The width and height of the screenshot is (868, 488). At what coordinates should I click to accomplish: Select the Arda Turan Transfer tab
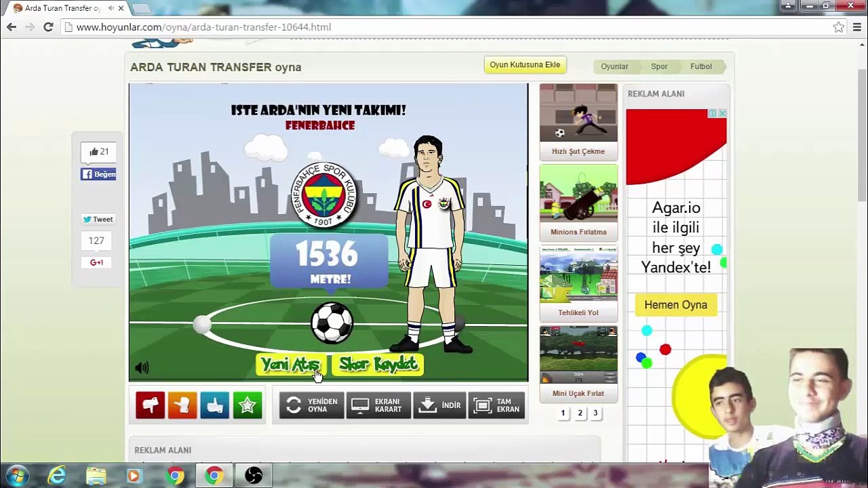tap(62, 8)
